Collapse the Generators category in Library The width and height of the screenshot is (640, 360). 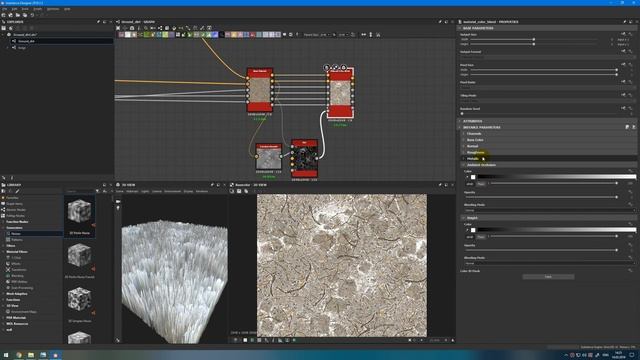(4, 228)
